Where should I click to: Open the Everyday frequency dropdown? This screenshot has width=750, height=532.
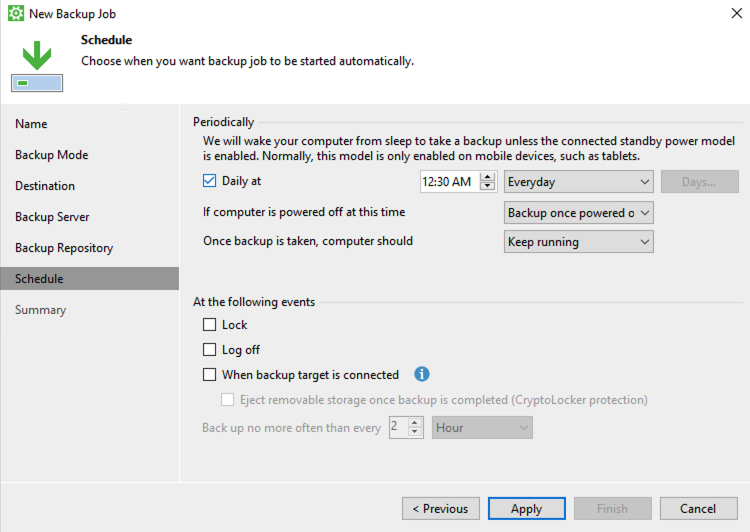click(x=578, y=182)
